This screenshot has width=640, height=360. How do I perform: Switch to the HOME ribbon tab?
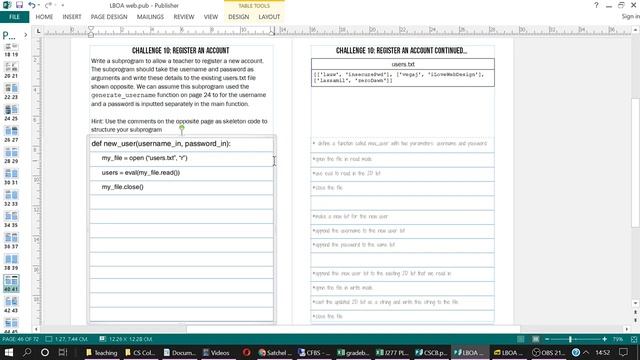tap(44, 17)
